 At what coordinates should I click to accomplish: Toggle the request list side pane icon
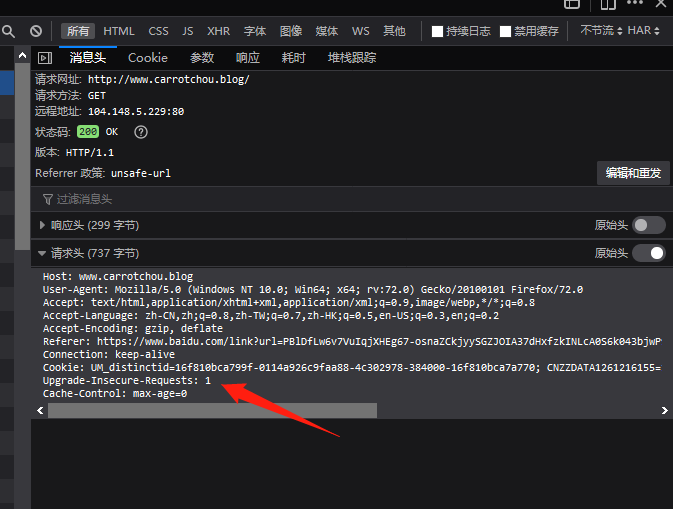[x=45, y=58]
